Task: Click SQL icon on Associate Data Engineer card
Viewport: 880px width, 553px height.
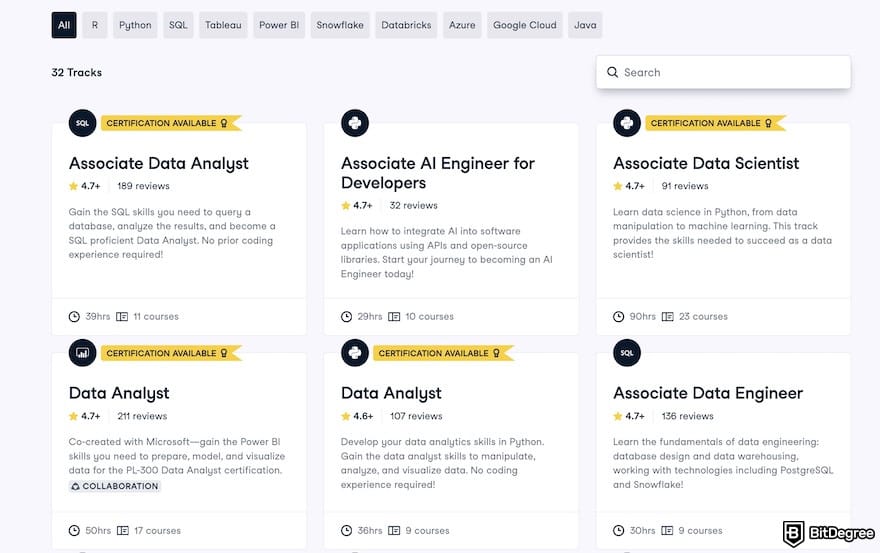Action: coord(627,353)
